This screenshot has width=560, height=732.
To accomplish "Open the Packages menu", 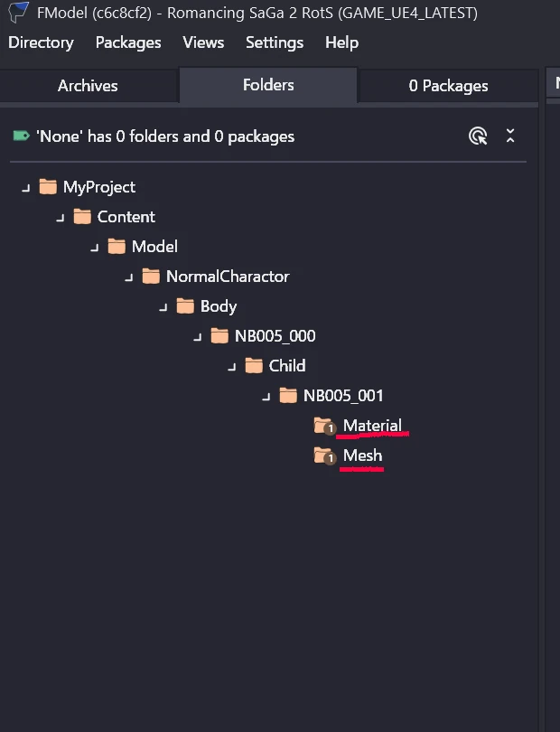I will pyautogui.click(x=128, y=42).
